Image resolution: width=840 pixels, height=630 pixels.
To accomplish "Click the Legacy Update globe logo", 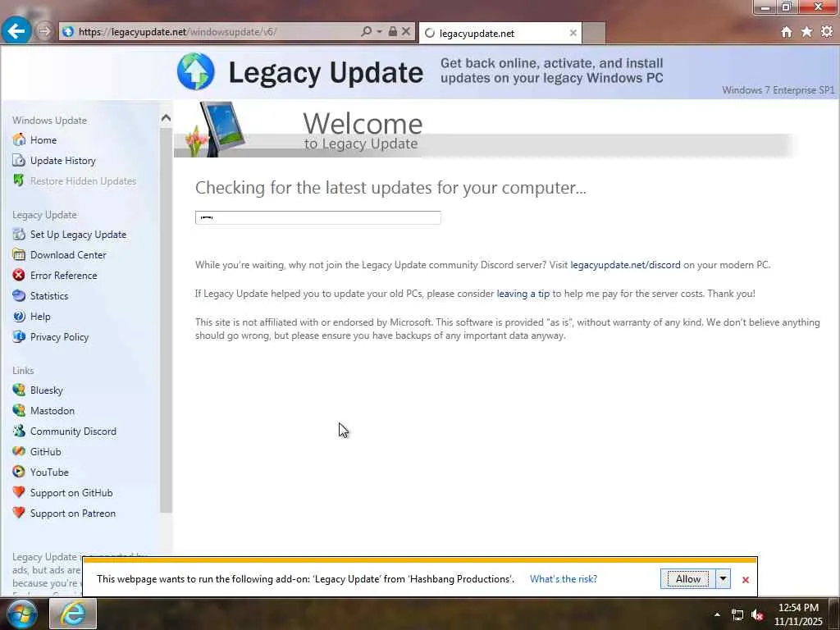I will coord(195,71).
